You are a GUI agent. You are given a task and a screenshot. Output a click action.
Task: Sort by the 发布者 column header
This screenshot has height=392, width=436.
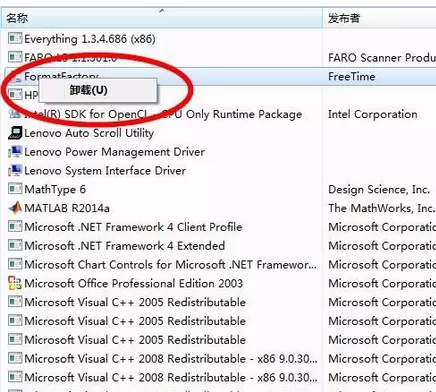tap(379, 18)
